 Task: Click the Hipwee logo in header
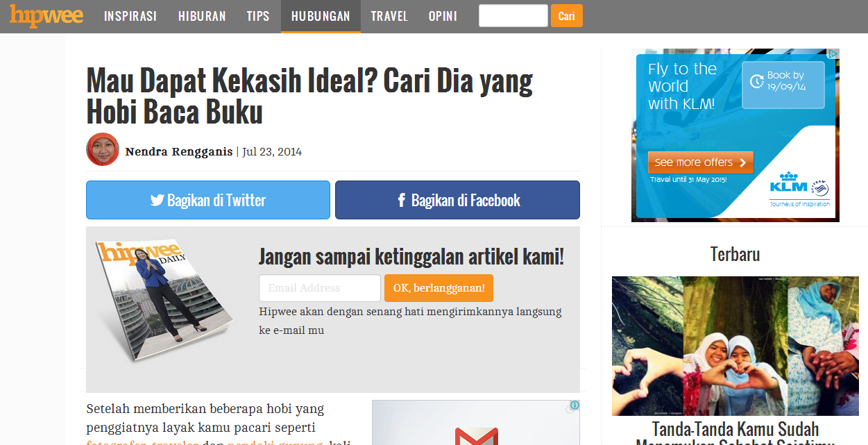[46, 15]
